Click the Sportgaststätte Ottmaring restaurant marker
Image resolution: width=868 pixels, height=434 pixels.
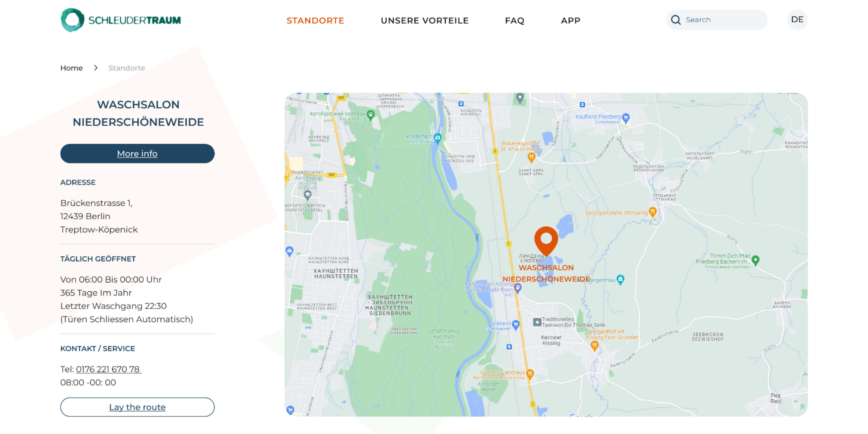click(x=653, y=212)
